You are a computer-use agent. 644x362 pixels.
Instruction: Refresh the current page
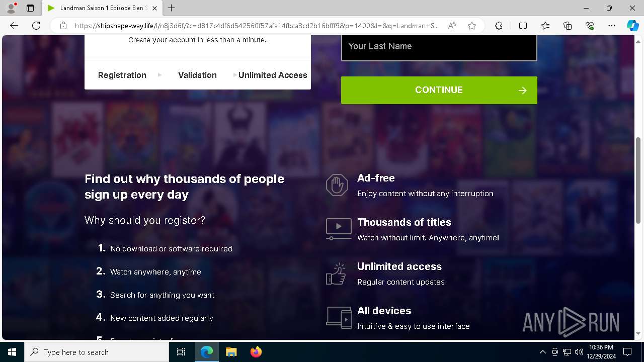click(x=36, y=26)
